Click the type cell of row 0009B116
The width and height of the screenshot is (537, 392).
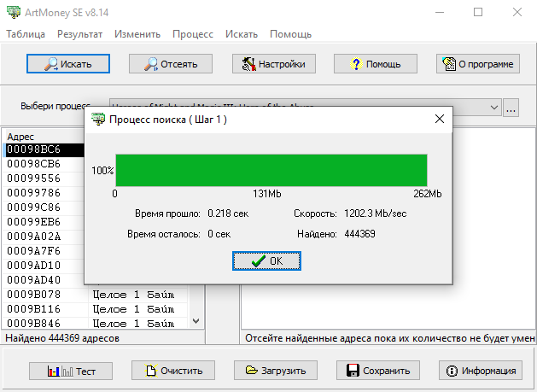pyautogui.click(x=137, y=309)
